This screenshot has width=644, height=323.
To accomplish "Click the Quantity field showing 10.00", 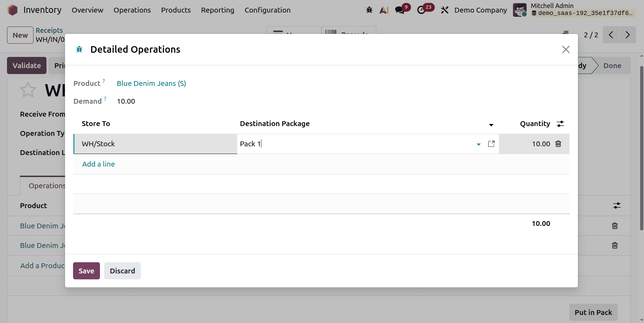I will [541, 144].
